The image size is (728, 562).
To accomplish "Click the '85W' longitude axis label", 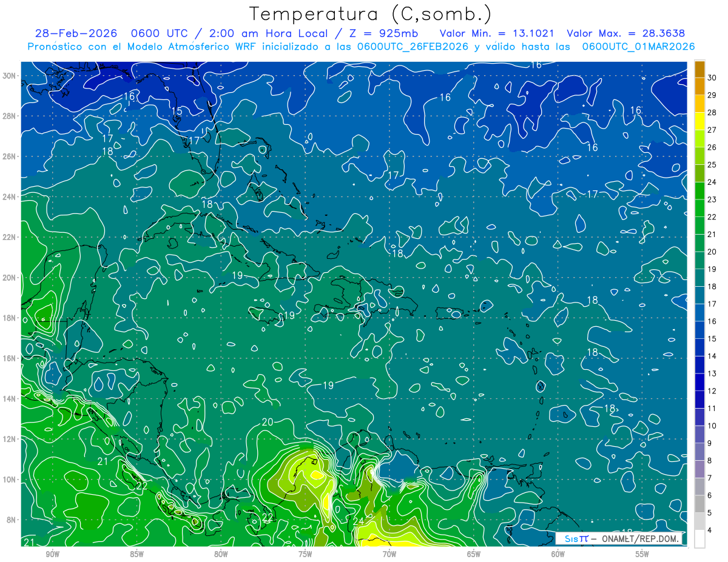I will [136, 554].
